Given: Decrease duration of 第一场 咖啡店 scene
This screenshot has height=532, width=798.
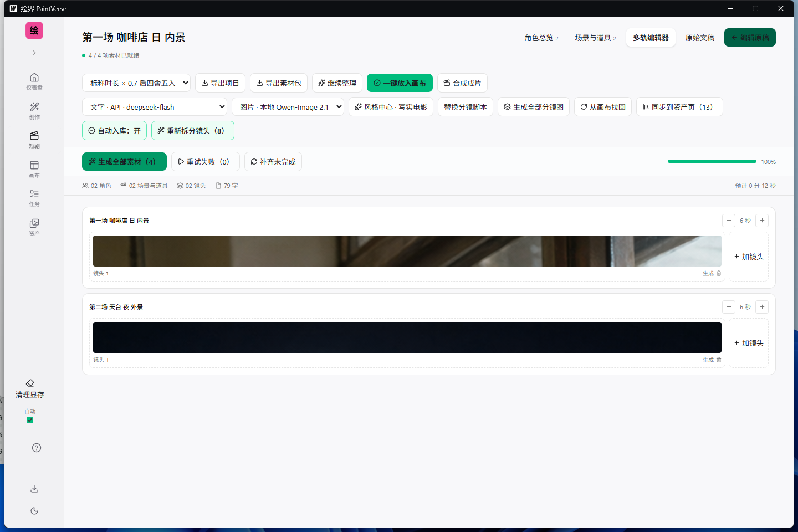Looking at the screenshot, I should pyautogui.click(x=729, y=221).
